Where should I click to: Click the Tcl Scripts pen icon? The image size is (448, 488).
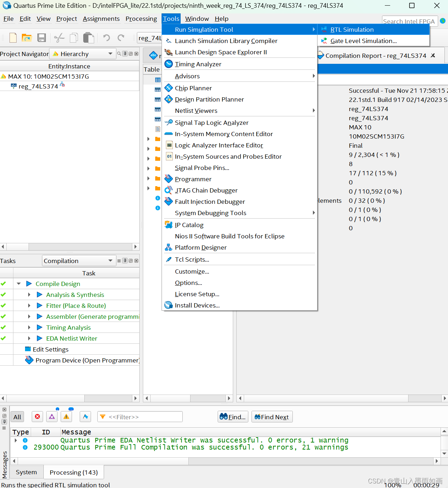coord(169,260)
